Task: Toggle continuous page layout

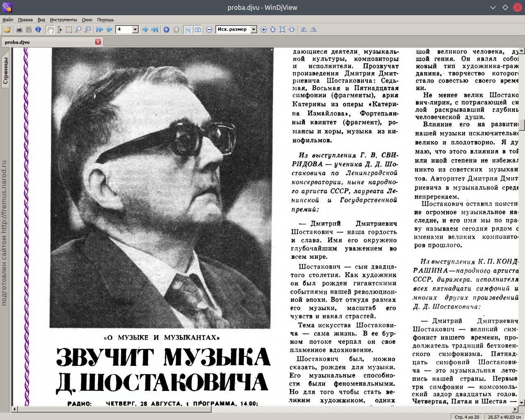Action: [x=188, y=30]
